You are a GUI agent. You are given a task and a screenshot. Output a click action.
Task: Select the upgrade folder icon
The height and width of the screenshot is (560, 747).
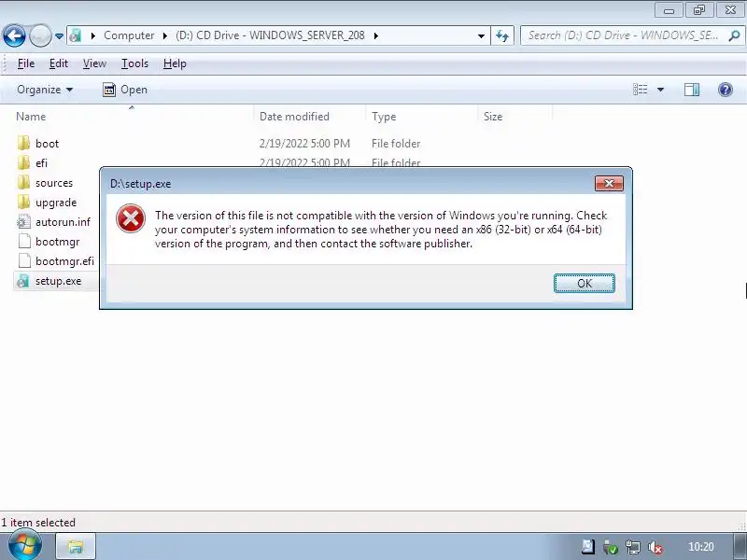tap(23, 203)
